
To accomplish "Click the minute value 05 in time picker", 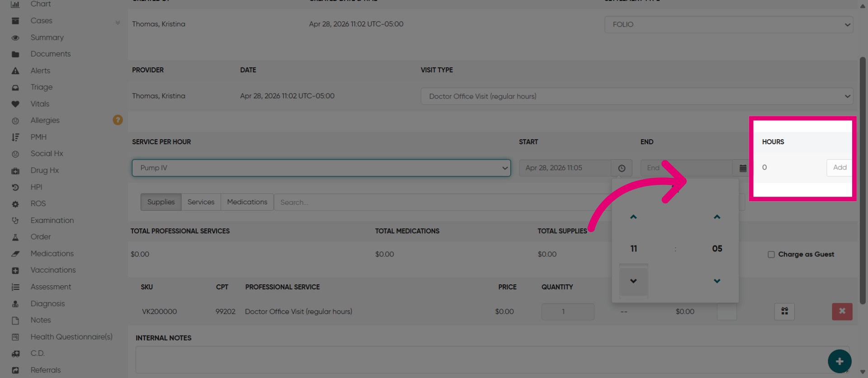I will click(717, 249).
